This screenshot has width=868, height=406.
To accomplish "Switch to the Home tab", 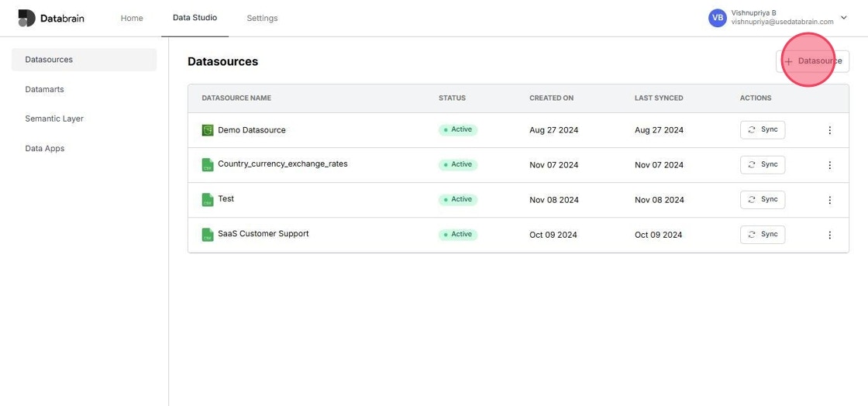I will (x=132, y=19).
